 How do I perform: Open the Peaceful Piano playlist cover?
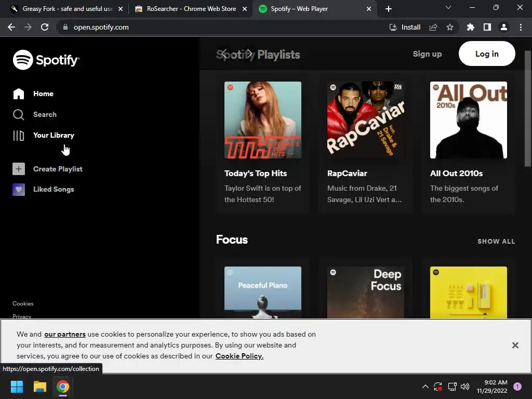click(x=262, y=292)
